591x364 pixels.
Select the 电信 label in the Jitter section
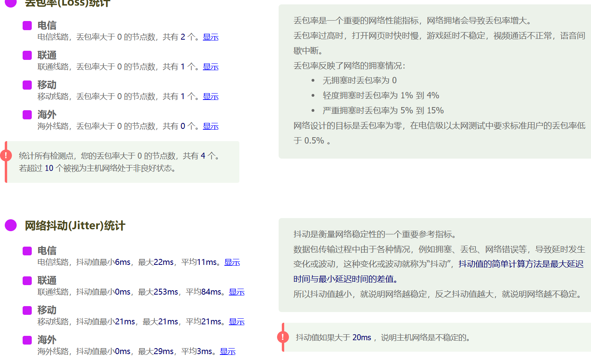[x=46, y=251]
